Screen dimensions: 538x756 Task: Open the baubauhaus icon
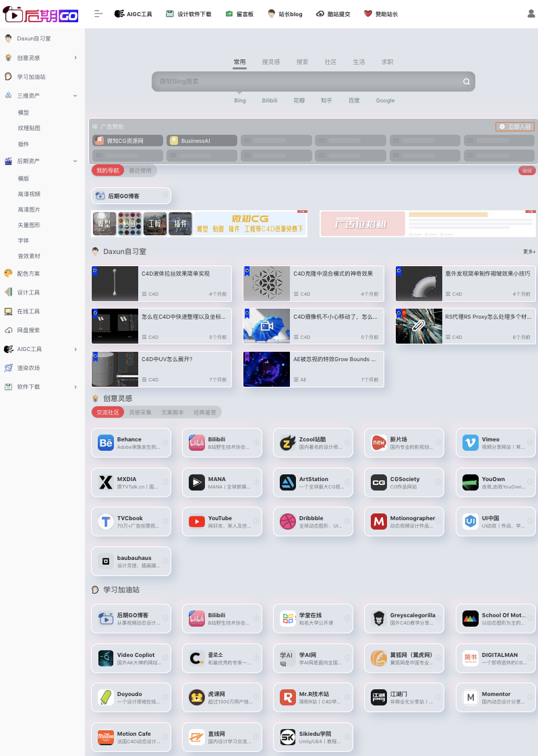point(106,561)
